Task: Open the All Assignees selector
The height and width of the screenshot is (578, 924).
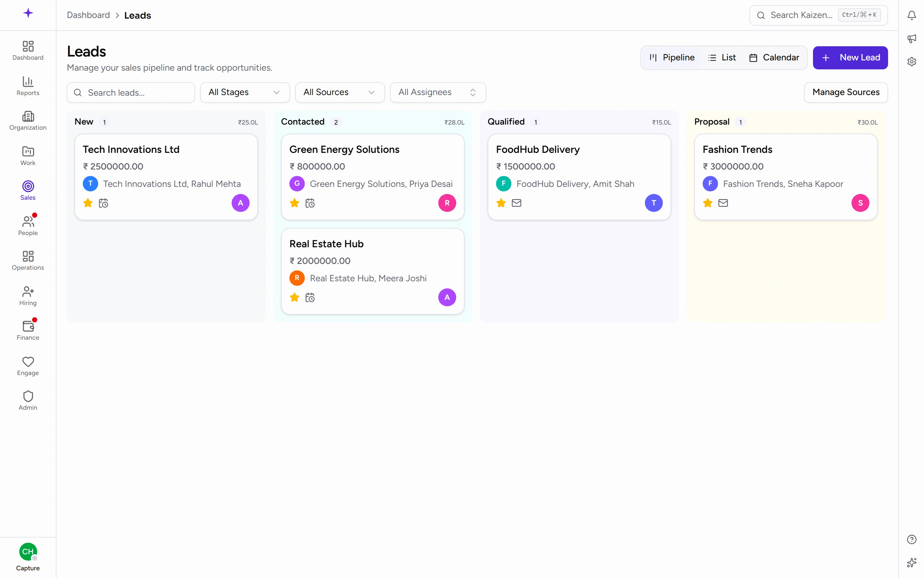Action: [438, 92]
